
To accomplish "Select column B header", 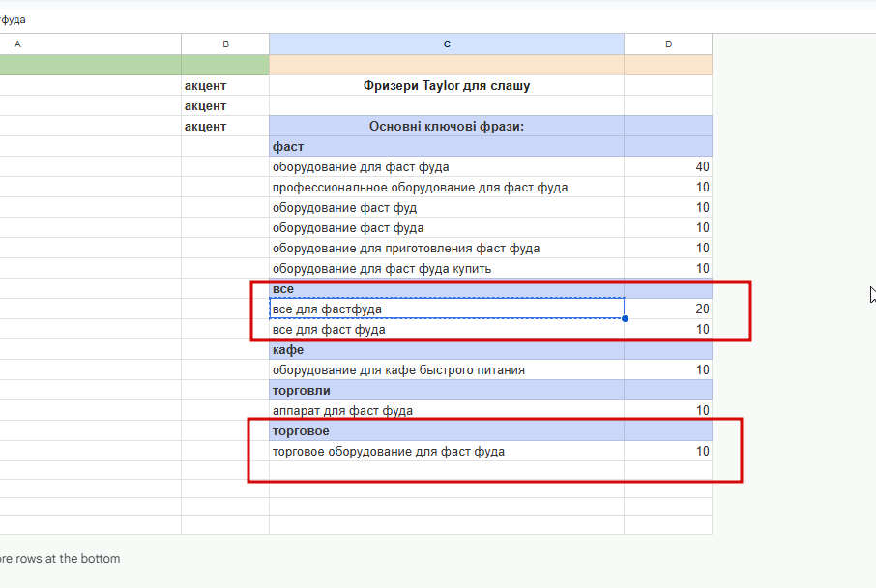I will click(225, 44).
